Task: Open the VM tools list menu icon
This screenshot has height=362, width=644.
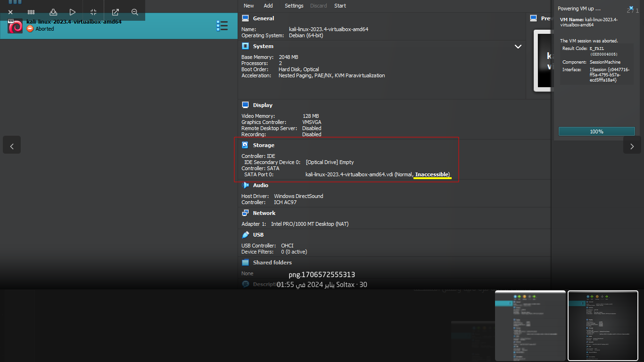Action: 222,25
